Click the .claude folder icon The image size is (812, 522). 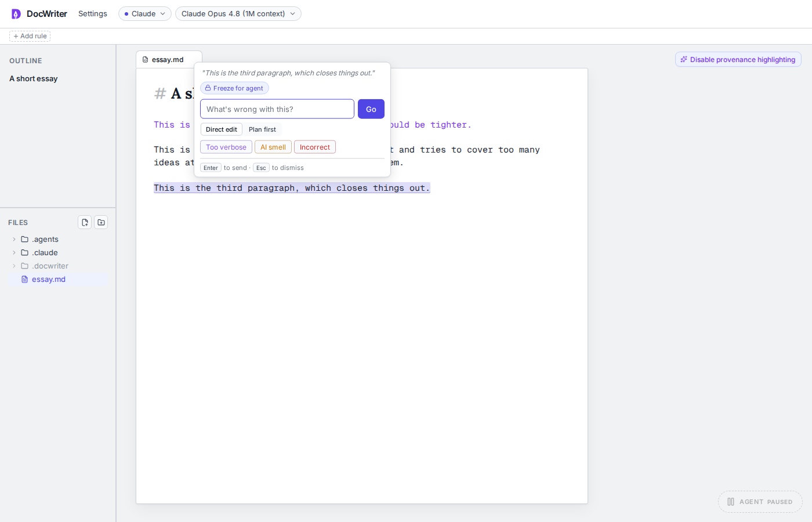tap(25, 252)
